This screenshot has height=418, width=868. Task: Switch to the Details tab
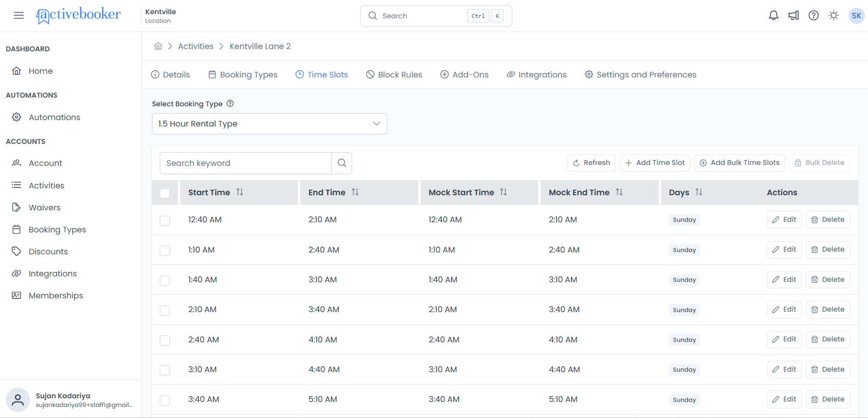pyautogui.click(x=170, y=75)
